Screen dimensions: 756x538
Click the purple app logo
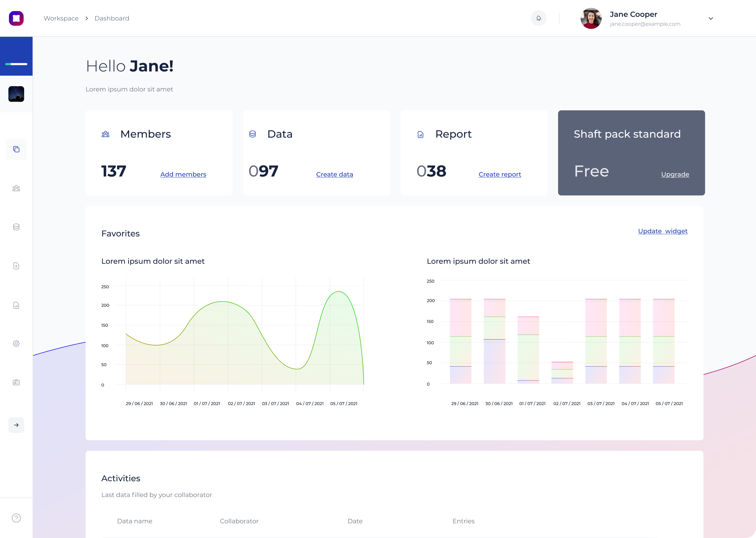[16, 18]
